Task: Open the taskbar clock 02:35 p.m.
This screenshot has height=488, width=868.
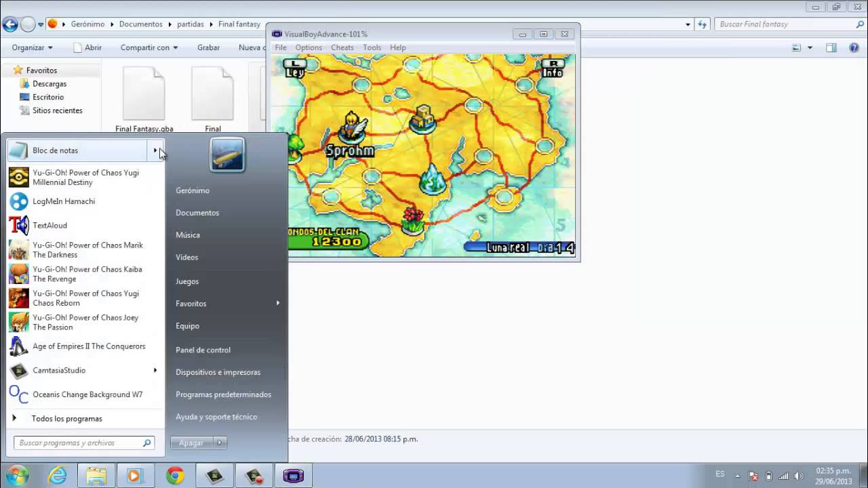Action: (x=833, y=476)
